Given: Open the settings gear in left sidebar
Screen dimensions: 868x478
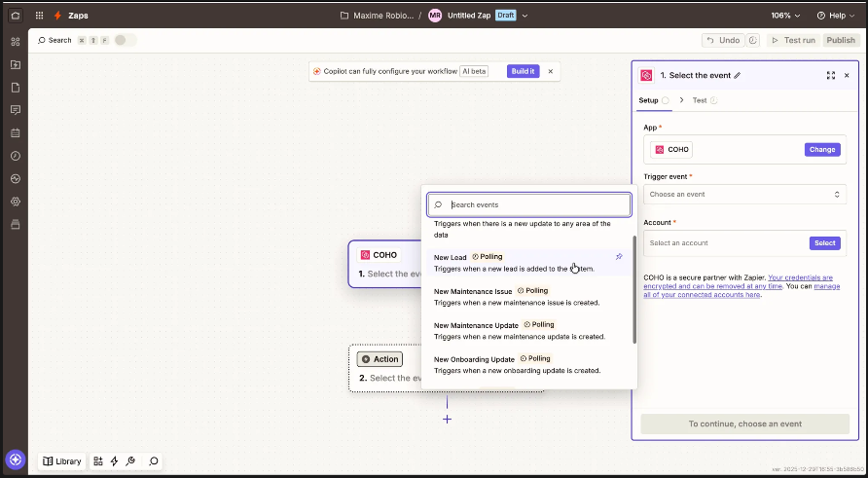Looking at the screenshot, I should (x=15, y=202).
